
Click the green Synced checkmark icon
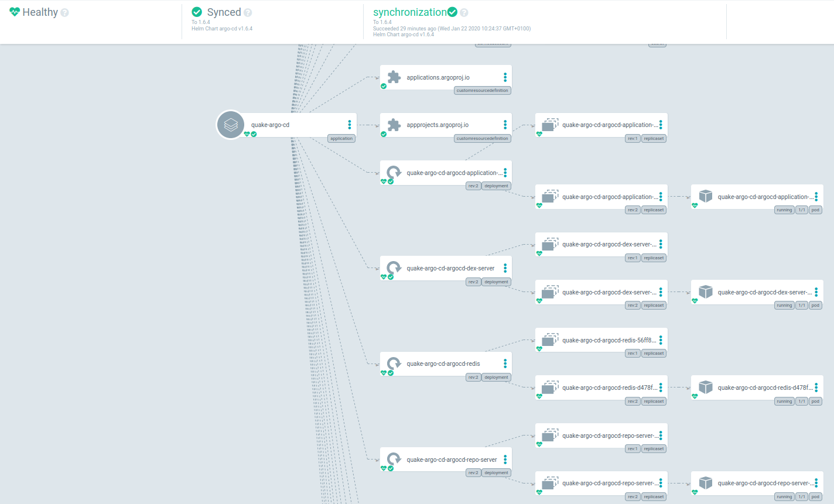coord(197,12)
